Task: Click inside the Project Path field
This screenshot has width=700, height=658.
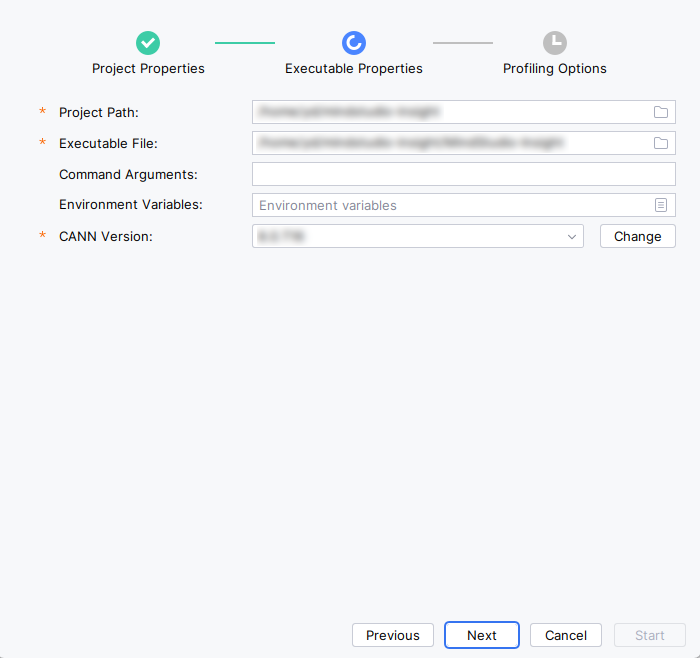Action: coord(451,112)
